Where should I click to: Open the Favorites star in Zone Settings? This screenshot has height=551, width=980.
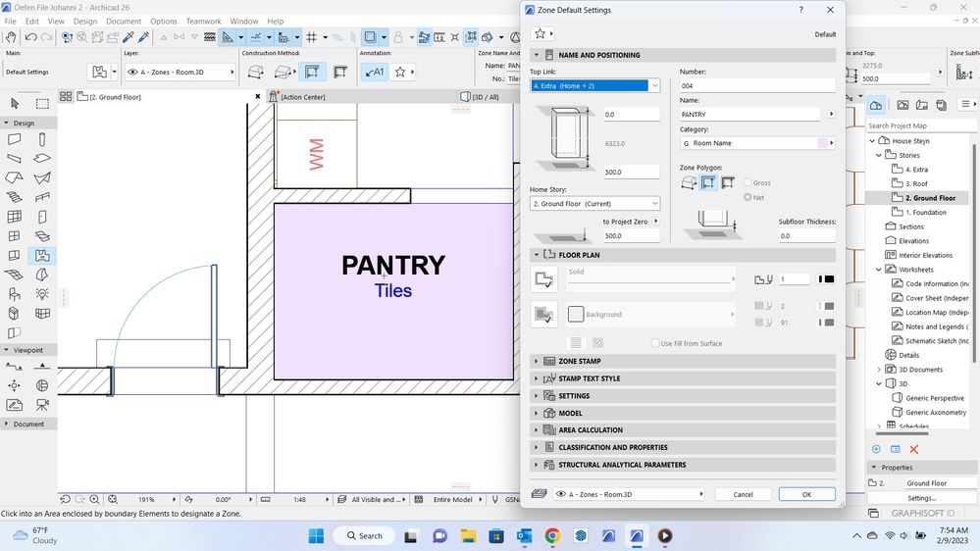538,33
